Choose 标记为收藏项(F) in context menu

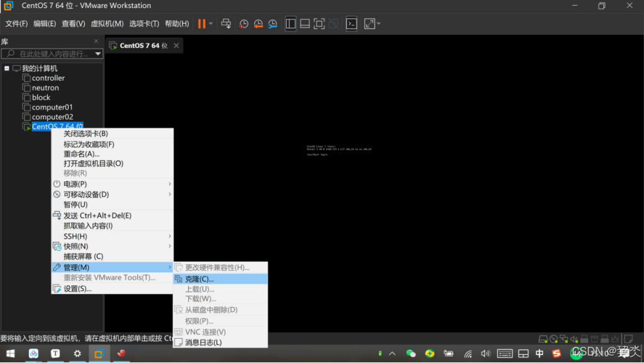pyautogui.click(x=112, y=144)
